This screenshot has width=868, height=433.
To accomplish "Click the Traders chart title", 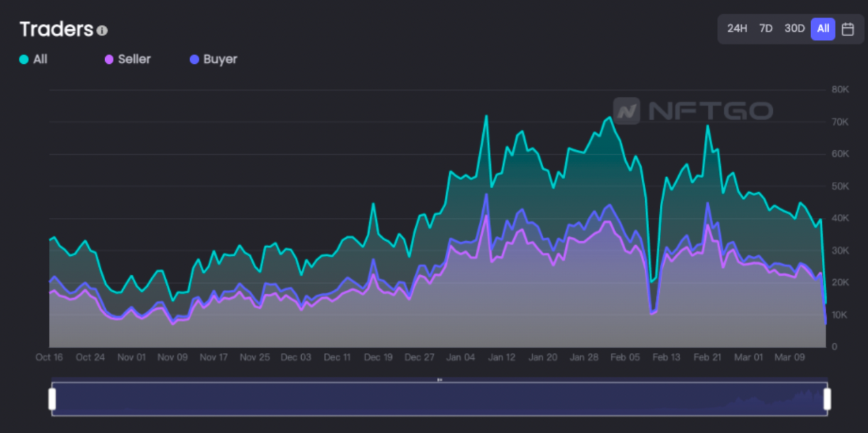I will pos(56,29).
